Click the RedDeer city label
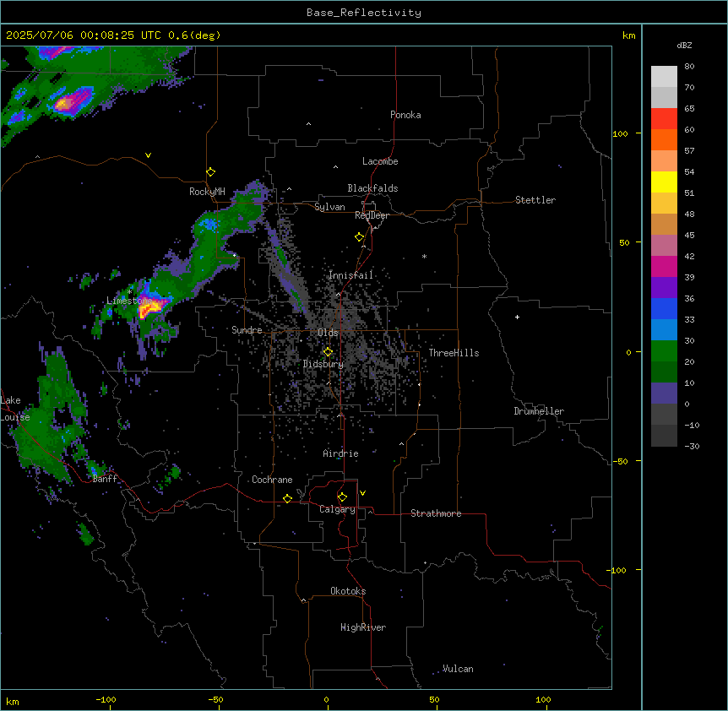Viewport: 728px width, 711px height. click(x=372, y=215)
